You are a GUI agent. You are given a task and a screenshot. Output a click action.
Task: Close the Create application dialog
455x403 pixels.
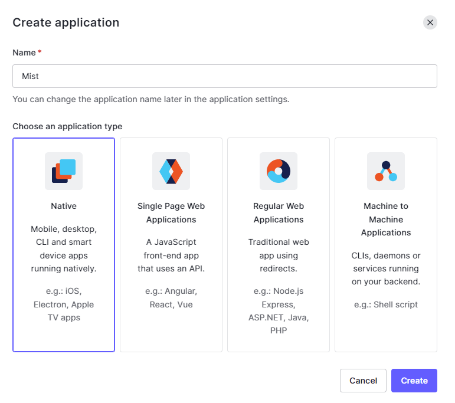[430, 22]
